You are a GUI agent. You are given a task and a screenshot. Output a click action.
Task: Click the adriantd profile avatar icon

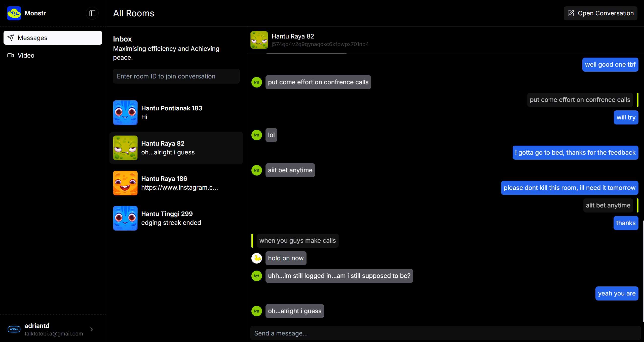coord(14,329)
